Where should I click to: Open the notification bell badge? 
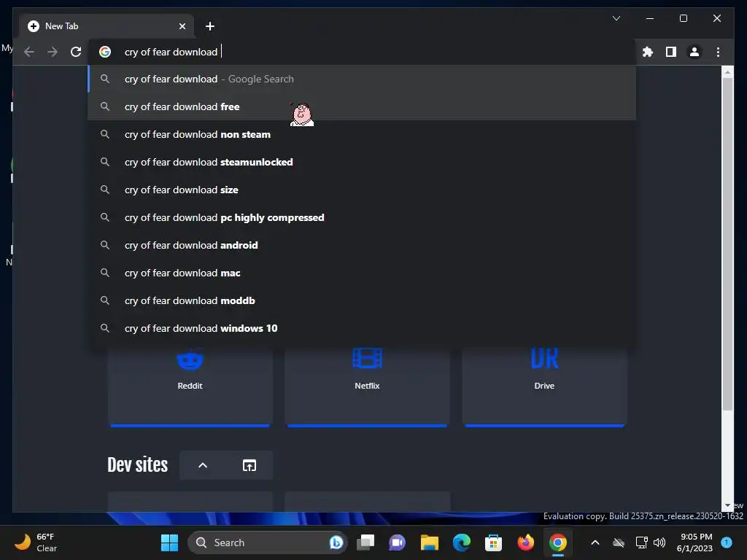[x=727, y=542]
